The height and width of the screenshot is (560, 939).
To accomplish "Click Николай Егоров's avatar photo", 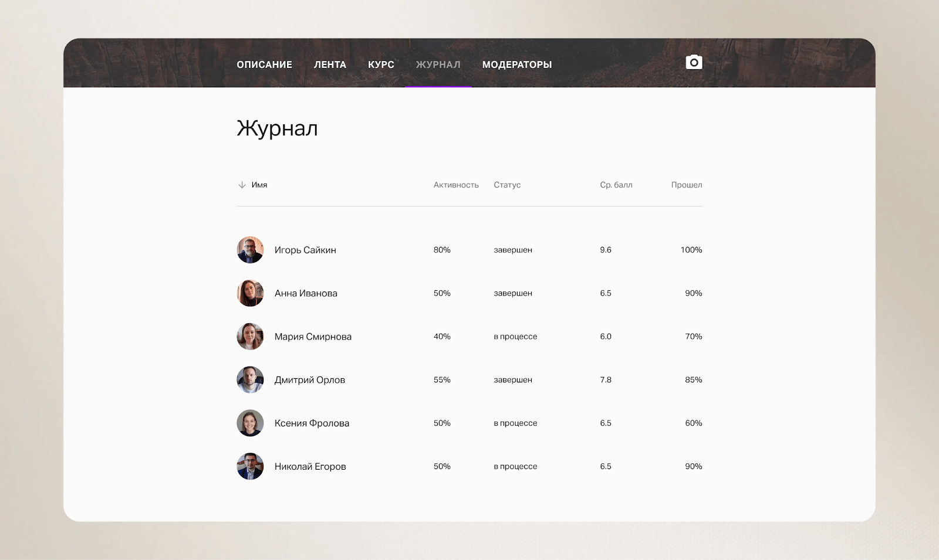I will point(250,467).
